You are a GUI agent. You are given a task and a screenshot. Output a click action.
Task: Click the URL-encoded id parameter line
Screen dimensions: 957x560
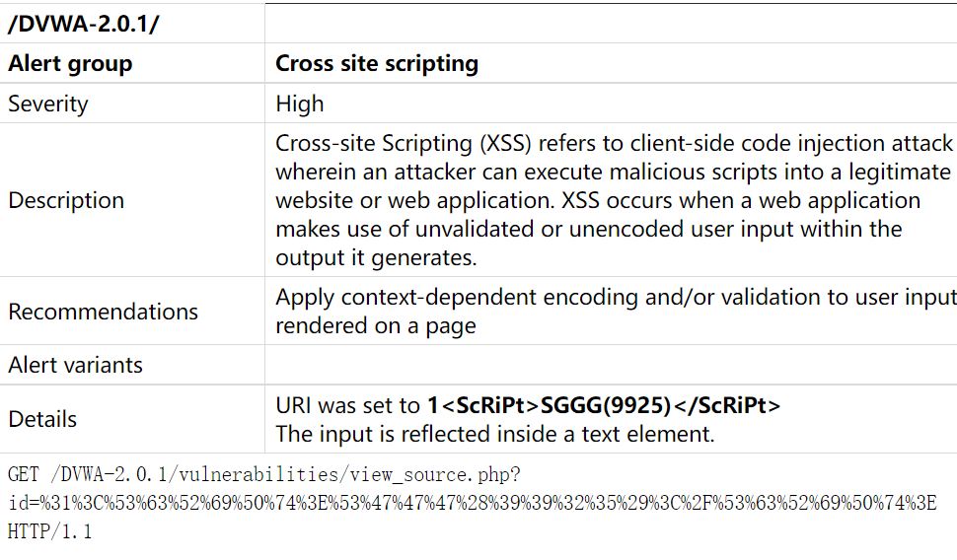click(473, 503)
